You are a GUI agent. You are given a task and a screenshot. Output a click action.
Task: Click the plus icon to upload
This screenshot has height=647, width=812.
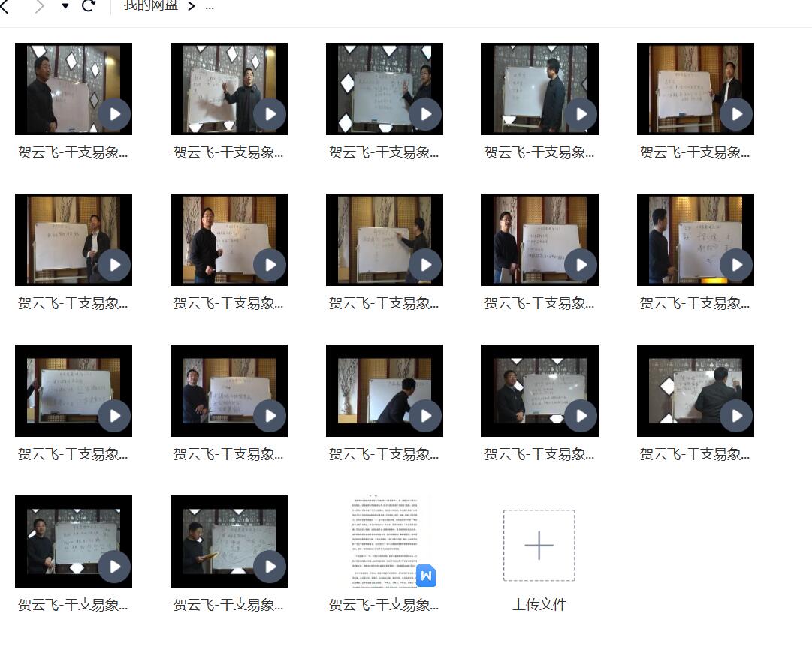click(x=539, y=545)
